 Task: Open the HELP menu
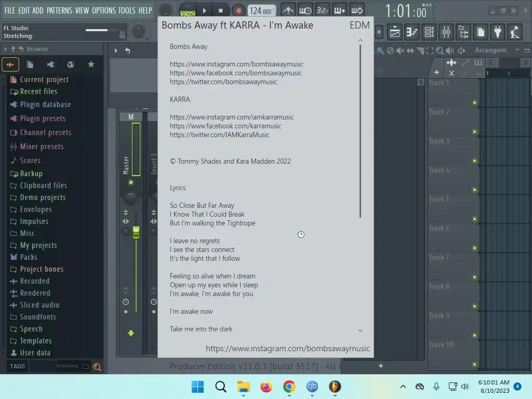[x=145, y=10]
